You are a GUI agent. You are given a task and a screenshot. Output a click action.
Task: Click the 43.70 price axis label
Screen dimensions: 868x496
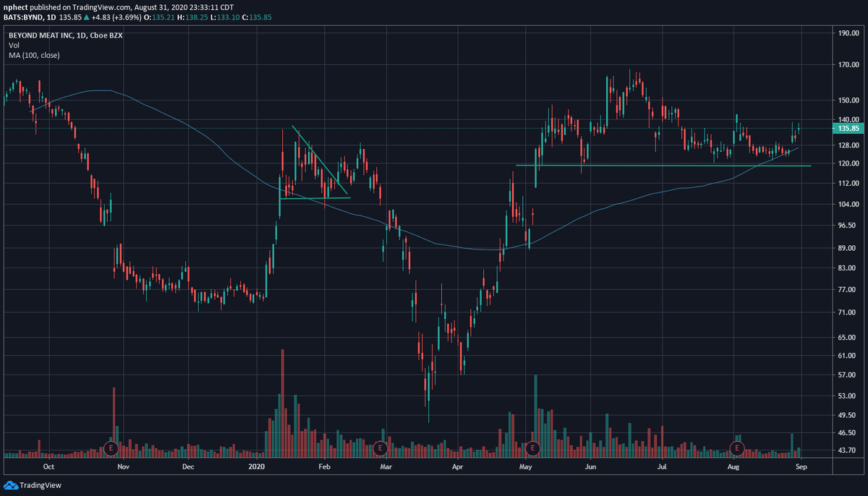tap(847, 451)
